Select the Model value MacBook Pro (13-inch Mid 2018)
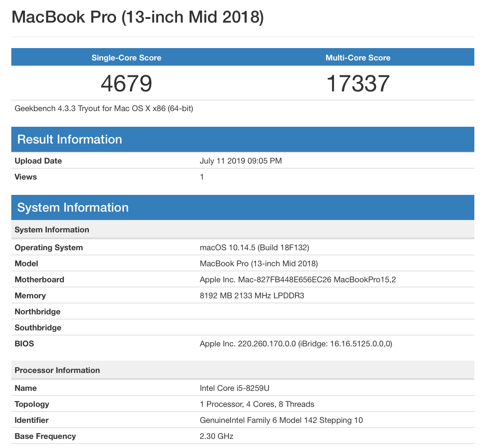486x448 pixels. [259, 264]
